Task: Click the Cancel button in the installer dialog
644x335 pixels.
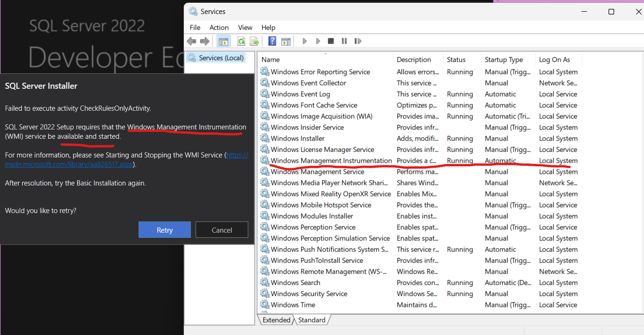Action: (222, 229)
